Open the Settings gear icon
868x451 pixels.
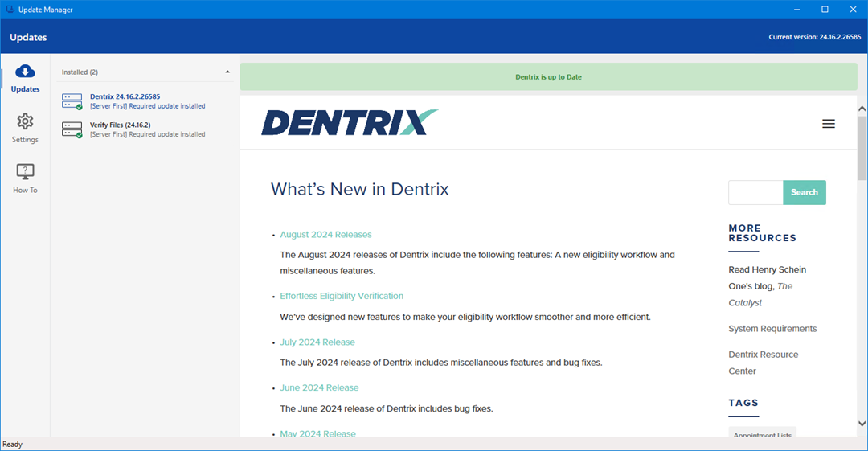[25, 121]
